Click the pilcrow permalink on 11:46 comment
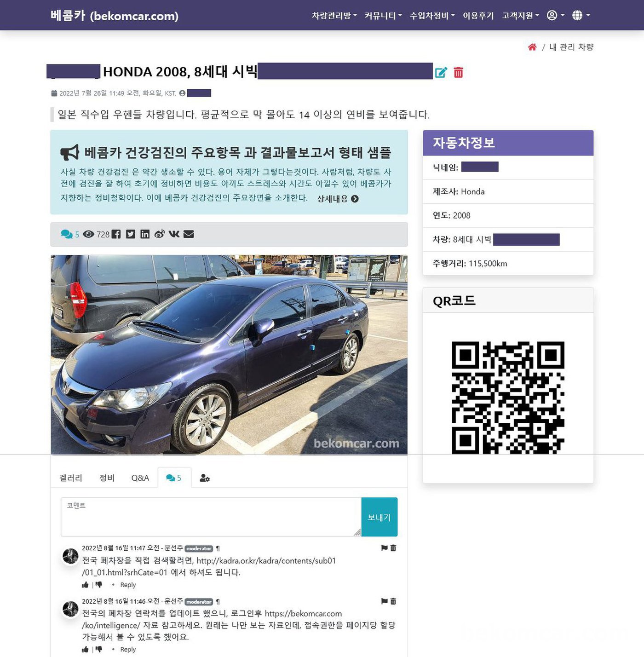This screenshot has height=657, width=644. click(x=218, y=602)
